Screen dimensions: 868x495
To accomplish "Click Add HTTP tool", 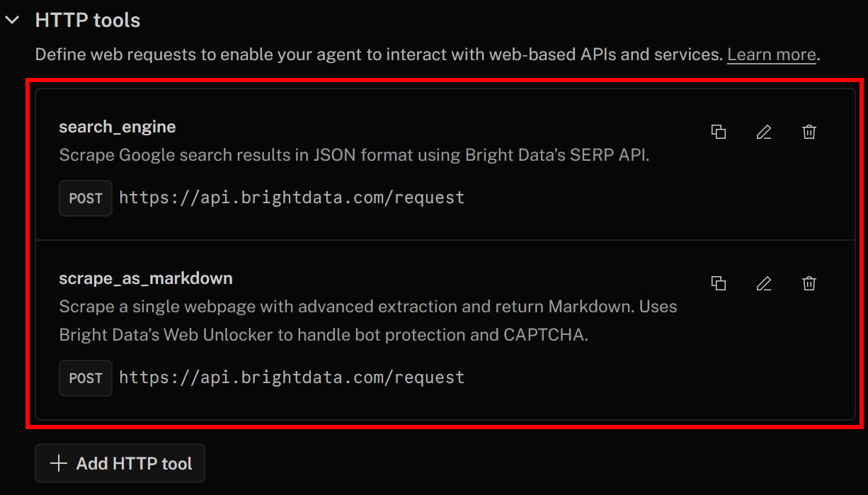I will pyautogui.click(x=120, y=463).
